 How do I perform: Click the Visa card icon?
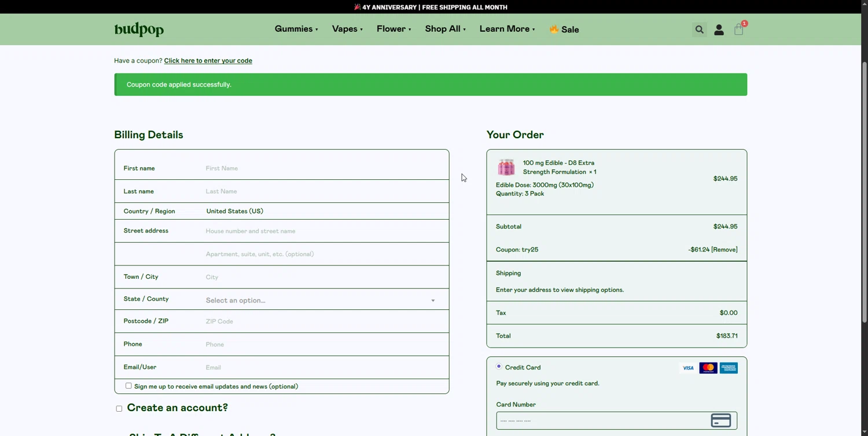(x=687, y=368)
